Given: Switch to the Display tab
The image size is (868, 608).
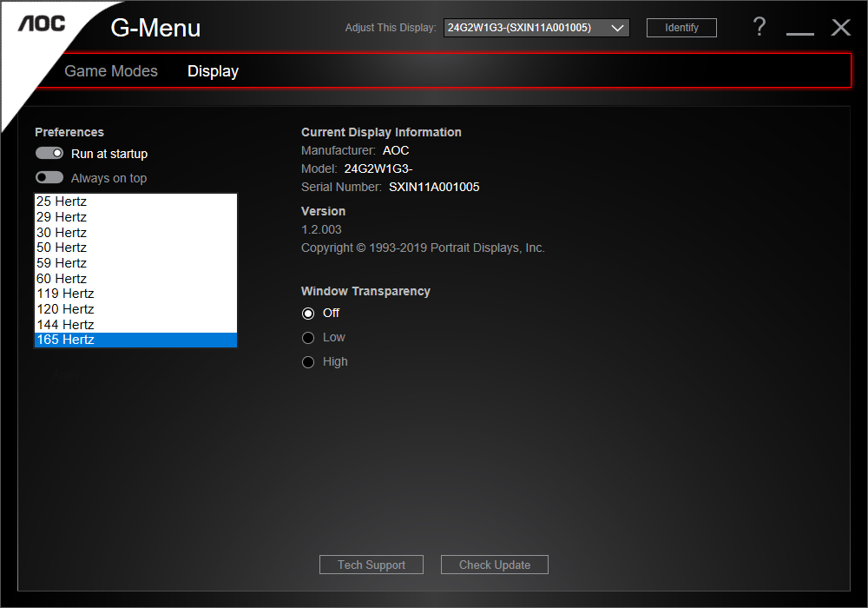Looking at the screenshot, I should click(213, 71).
